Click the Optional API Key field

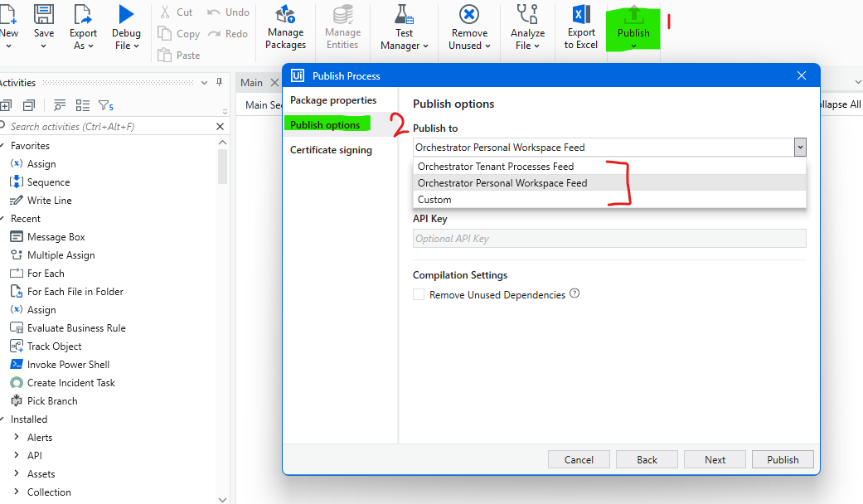click(x=610, y=239)
